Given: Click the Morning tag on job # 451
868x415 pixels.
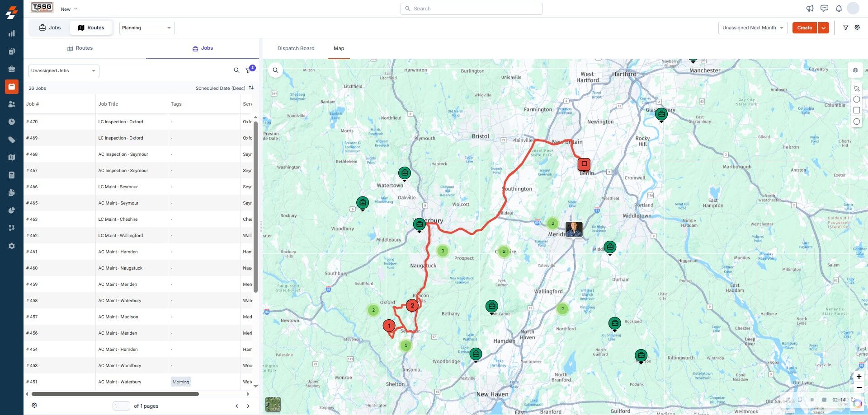Looking at the screenshot, I should click(181, 382).
